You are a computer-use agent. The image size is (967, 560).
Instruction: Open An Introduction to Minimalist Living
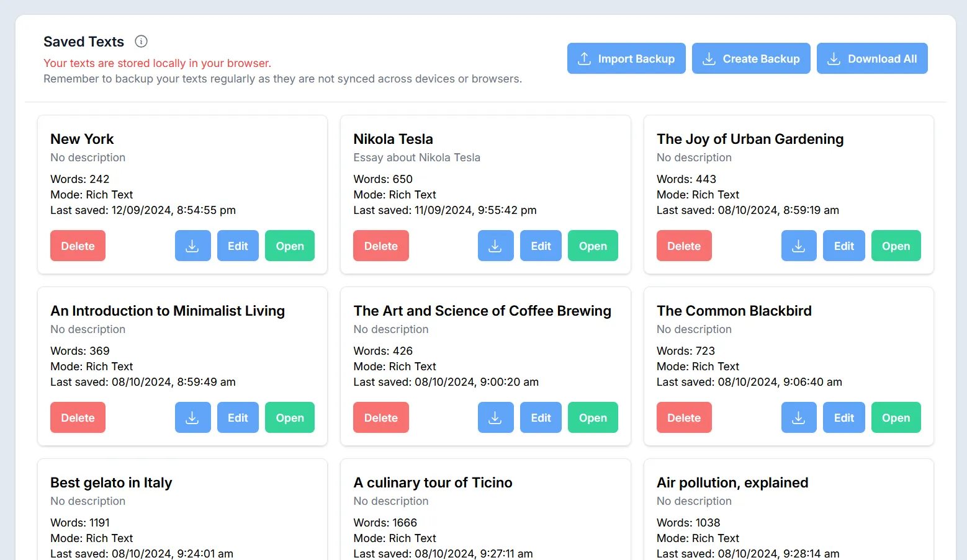point(290,417)
